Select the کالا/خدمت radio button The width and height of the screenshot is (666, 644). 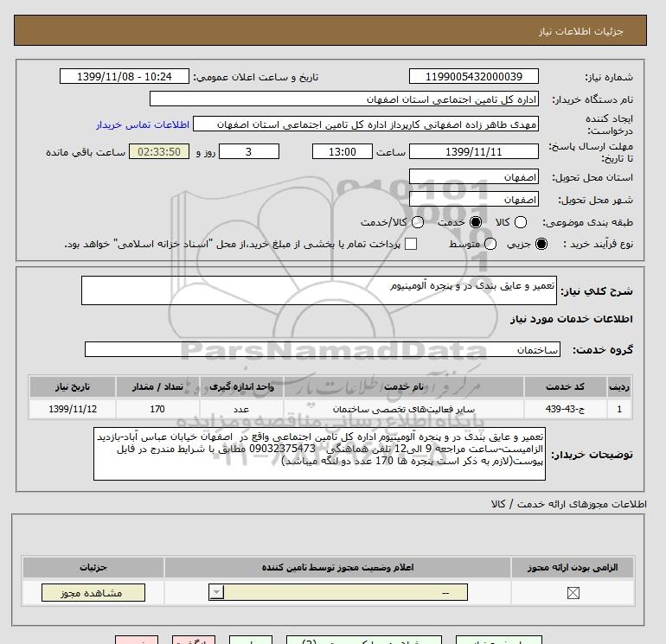click(x=418, y=222)
